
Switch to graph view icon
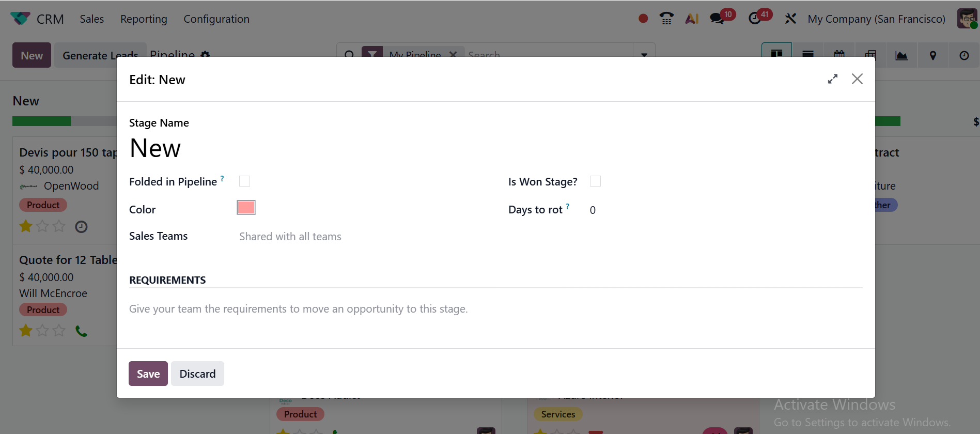[901, 55]
